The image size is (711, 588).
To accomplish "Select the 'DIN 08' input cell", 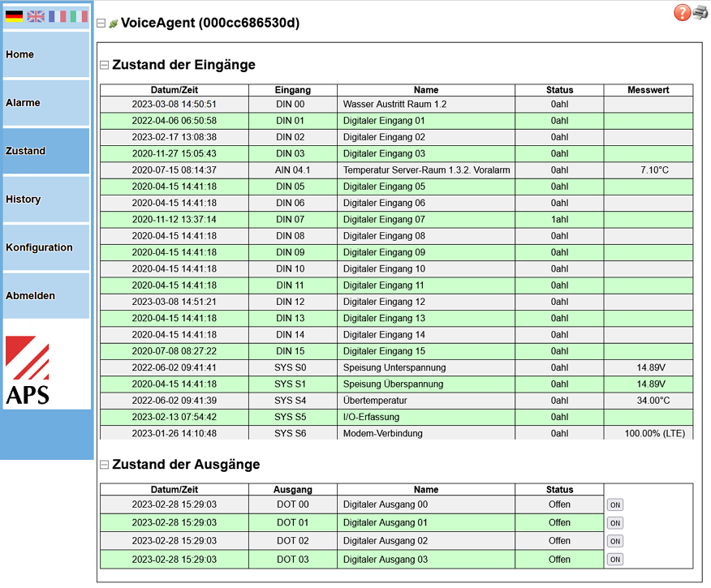I will coord(293,236).
